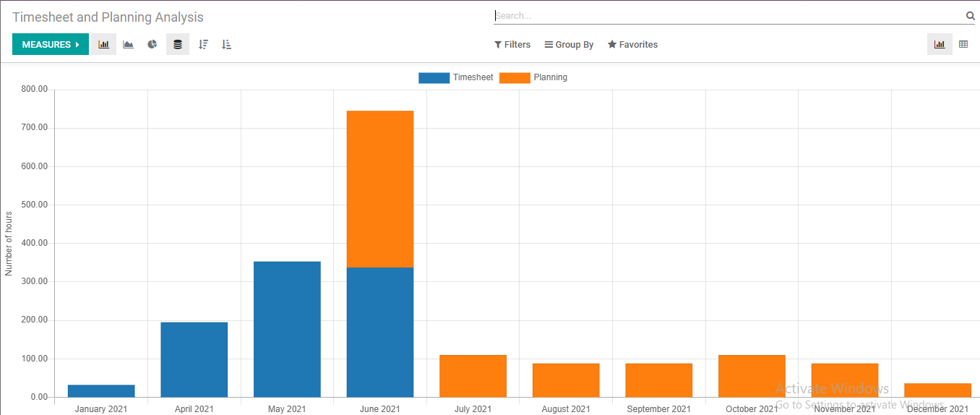
Task: Open the Filters menu
Action: point(512,45)
